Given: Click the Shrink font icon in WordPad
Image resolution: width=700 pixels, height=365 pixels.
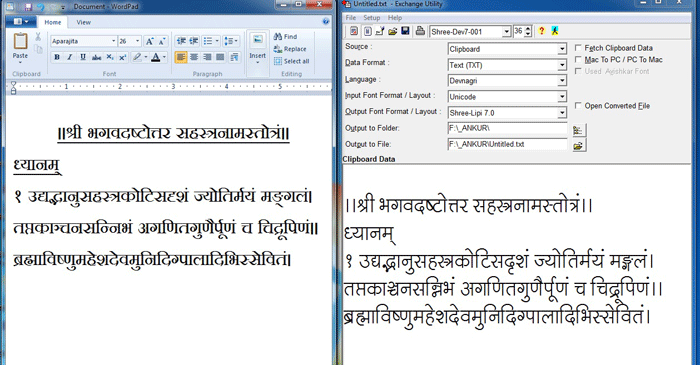Looking at the screenshot, I should [162, 41].
